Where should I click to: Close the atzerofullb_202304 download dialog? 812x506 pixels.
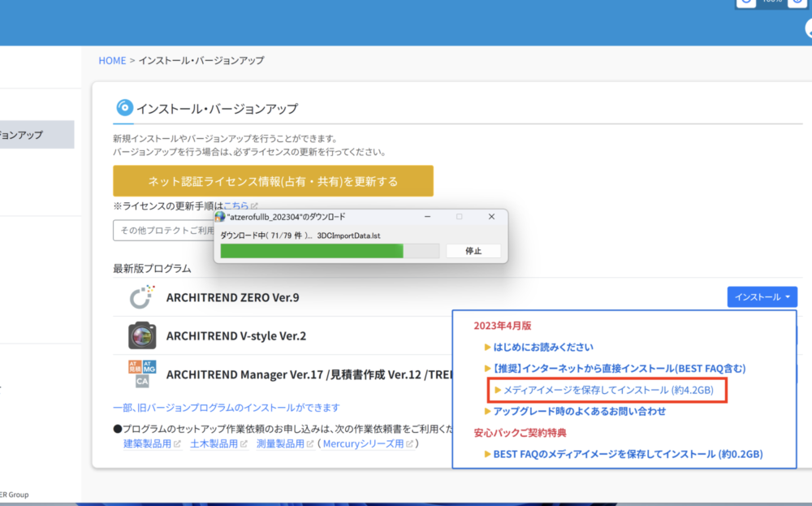pyautogui.click(x=491, y=217)
